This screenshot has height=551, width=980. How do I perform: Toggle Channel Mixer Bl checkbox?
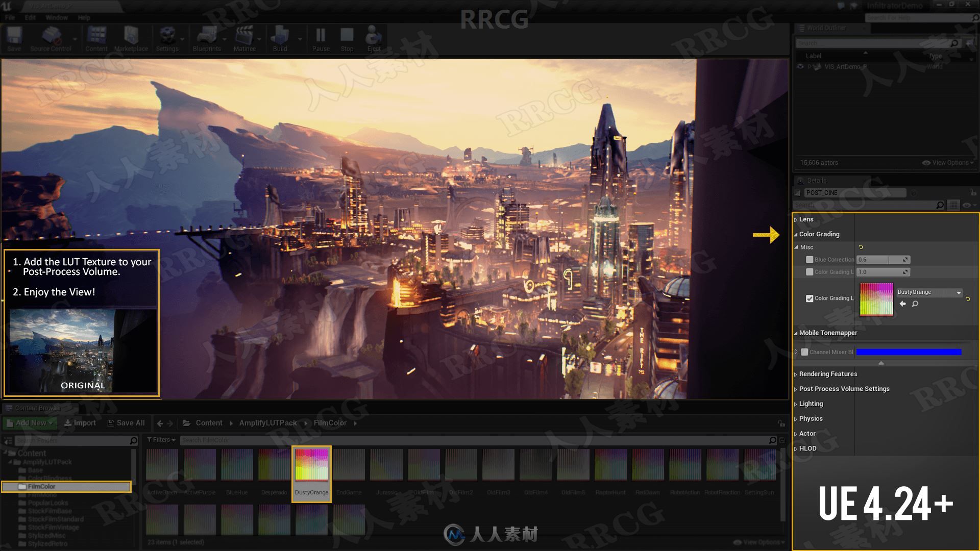tap(805, 351)
